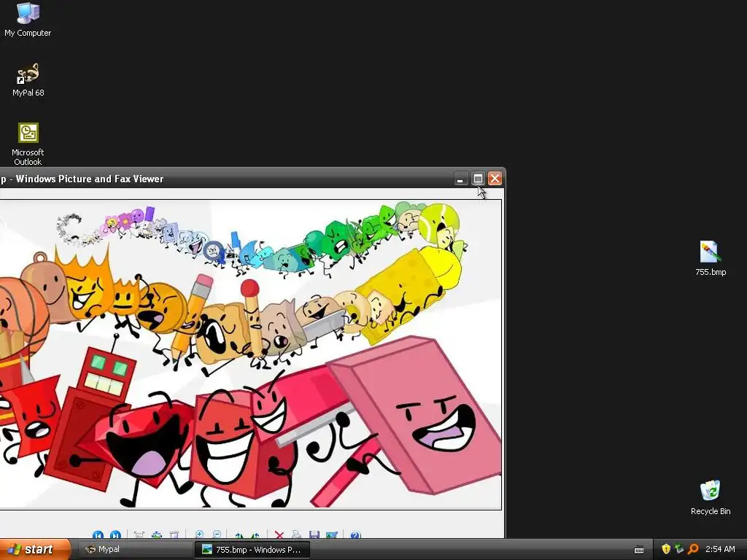Print the image via printer icon
747x560 pixels.
coord(296,534)
